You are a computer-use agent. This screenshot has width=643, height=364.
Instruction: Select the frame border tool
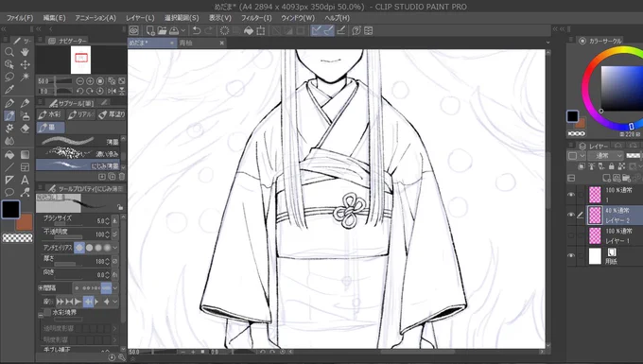[x=25, y=167]
